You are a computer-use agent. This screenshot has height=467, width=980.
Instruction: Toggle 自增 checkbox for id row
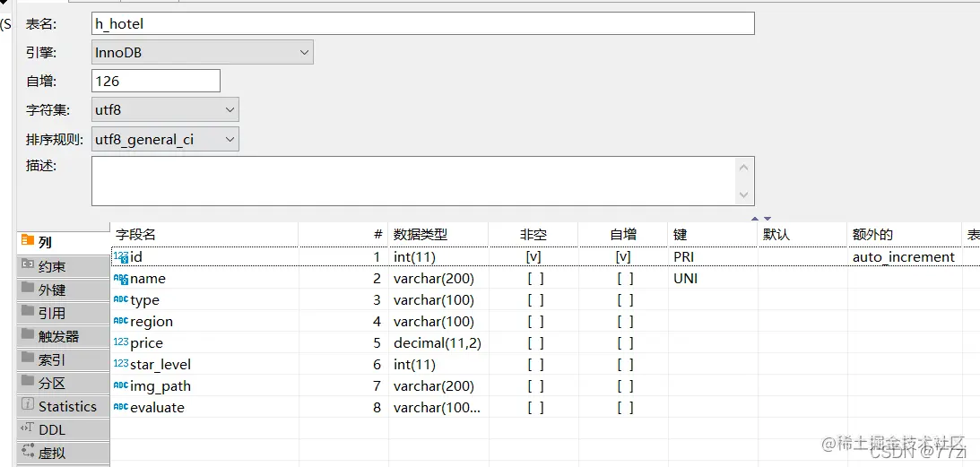[x=623, y=257]
